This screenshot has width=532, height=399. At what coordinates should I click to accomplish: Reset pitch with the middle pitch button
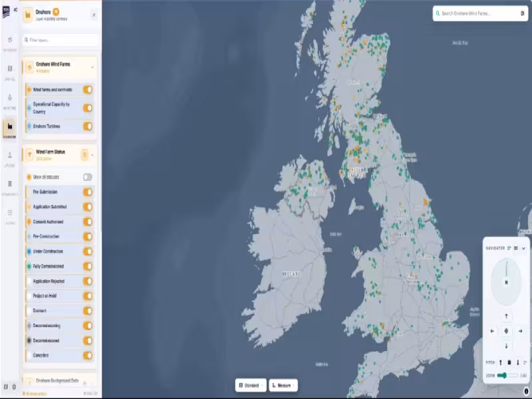[x=509, y=362]
